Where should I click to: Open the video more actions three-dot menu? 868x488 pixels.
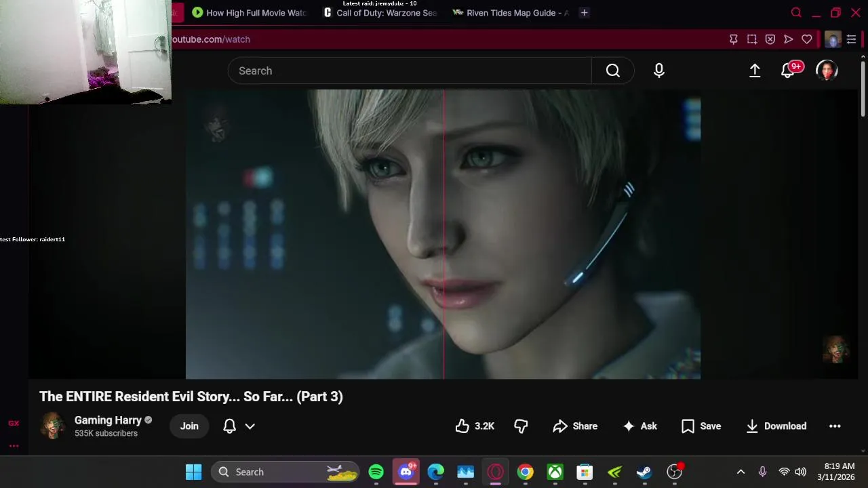click(x=835, y=426)
